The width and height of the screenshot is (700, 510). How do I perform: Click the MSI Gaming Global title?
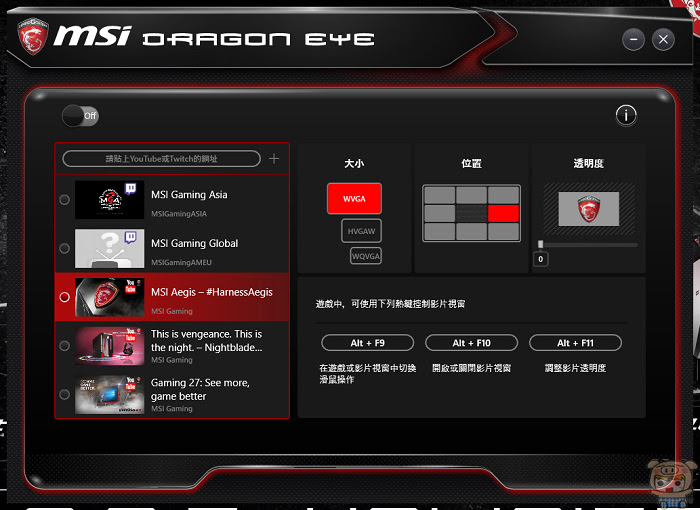(x=195, y=243)
